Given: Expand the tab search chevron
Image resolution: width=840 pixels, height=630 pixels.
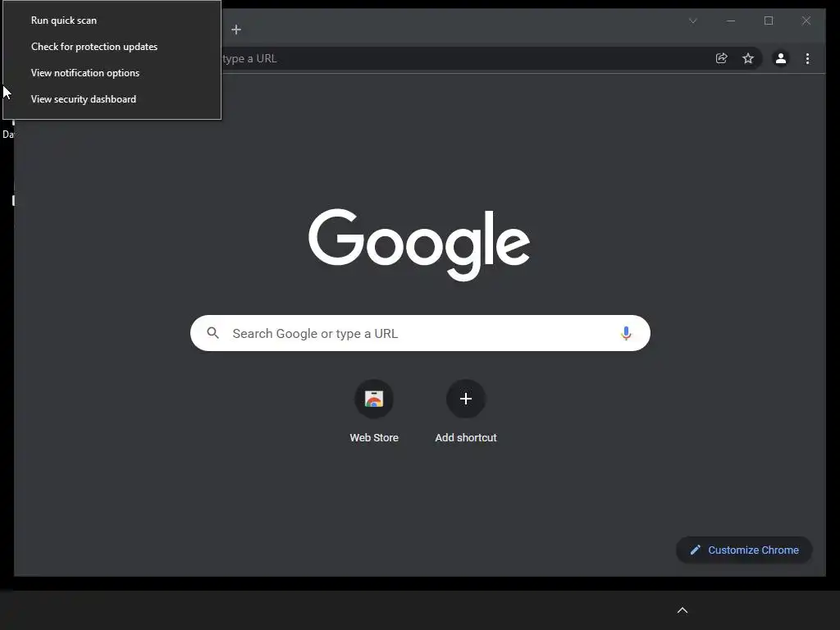Looking at the screenshot, I should tap(692, 21).
